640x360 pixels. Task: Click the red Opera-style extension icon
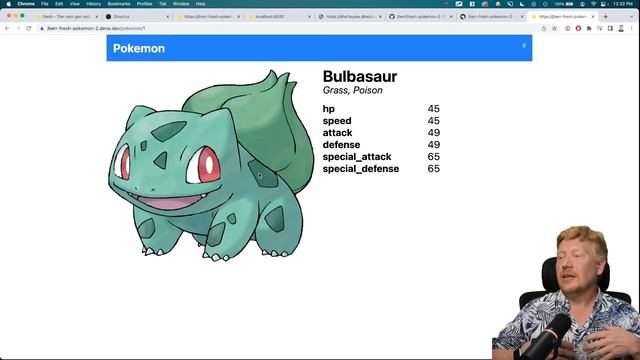click(578, 29)
